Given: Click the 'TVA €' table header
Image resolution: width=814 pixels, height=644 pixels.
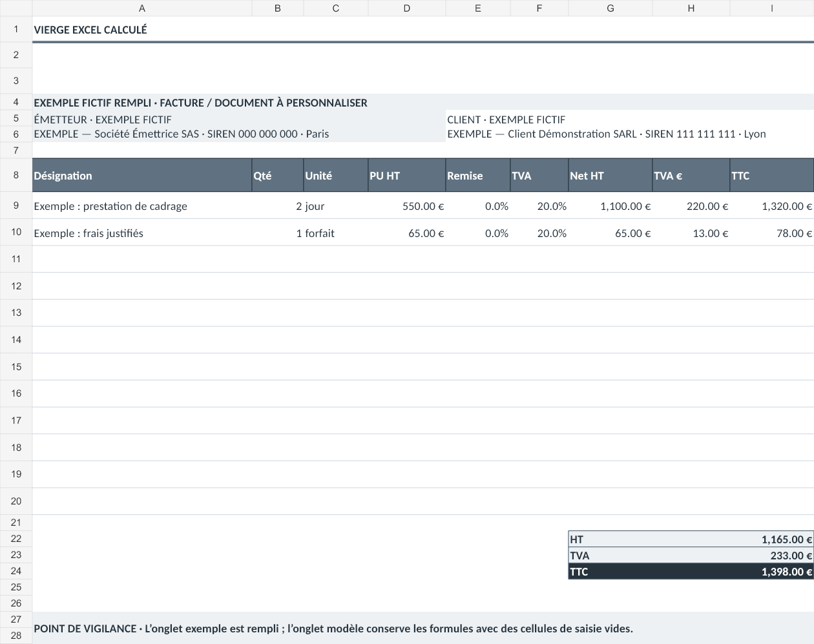Looking at the screenshot, I should click(691, 175).
